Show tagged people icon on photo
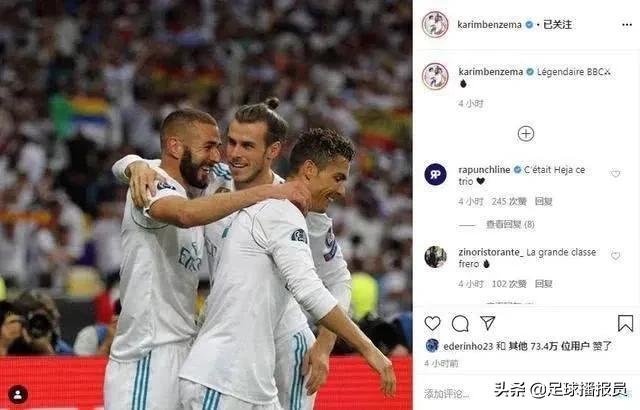The image size is (640, 410). 18,394
